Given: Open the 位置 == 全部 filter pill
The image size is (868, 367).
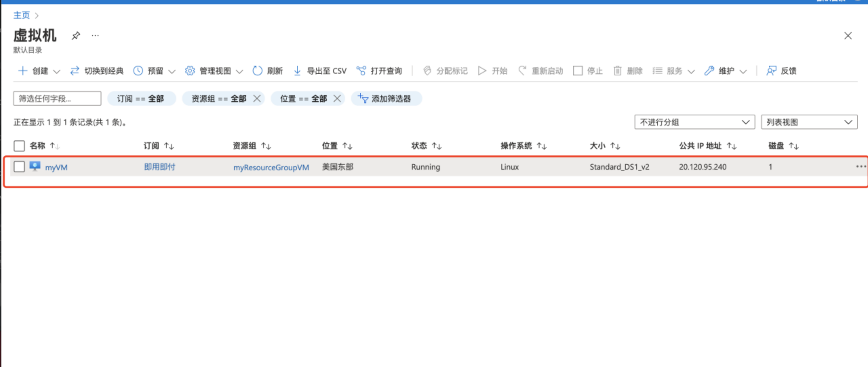Looking at the screenshot, I should (303, 99).
